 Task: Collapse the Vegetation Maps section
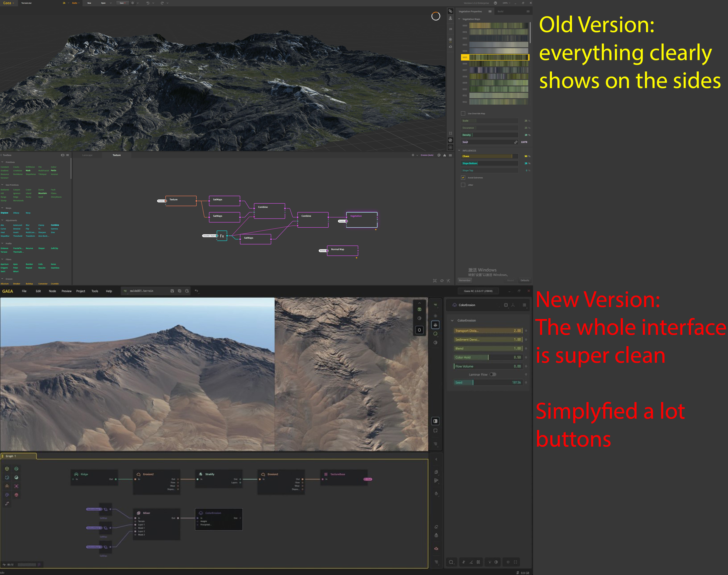pyautogui.click(x=459, y=19)
